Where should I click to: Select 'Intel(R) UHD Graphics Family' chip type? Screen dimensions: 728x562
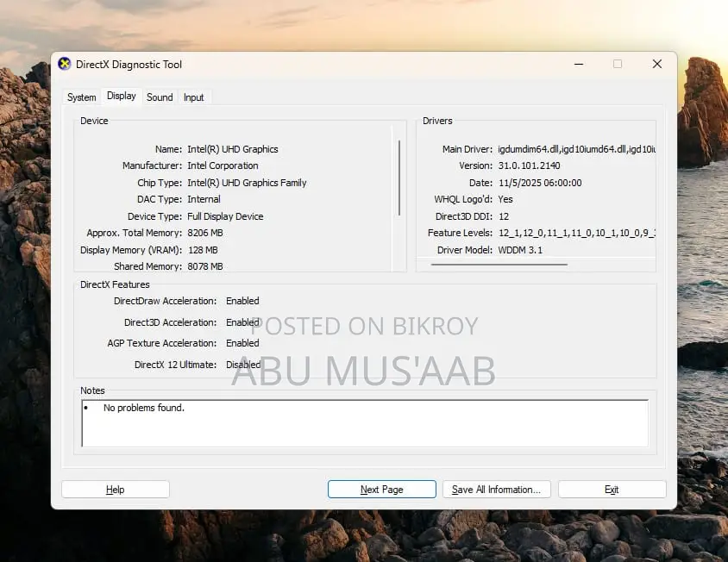point(247,183)
